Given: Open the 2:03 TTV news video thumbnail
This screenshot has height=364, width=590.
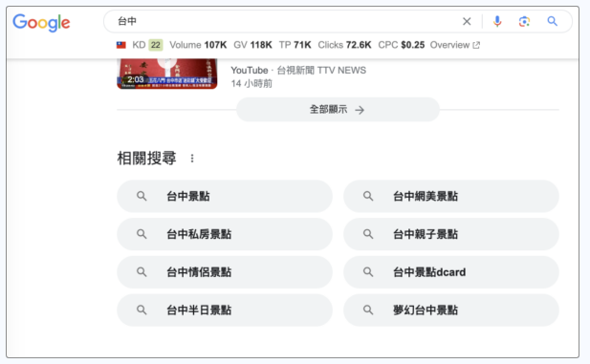Looking at the screenshot, I should (167, 74).
